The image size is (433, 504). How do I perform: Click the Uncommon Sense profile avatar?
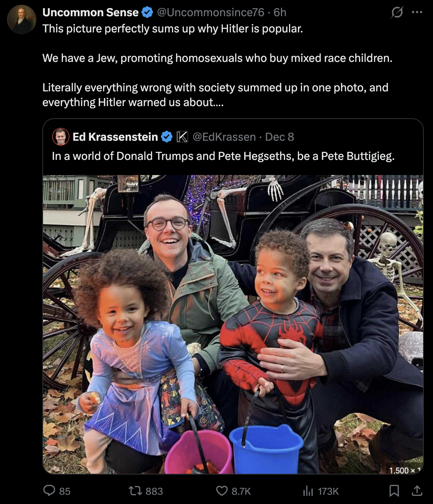coord(22,20)
